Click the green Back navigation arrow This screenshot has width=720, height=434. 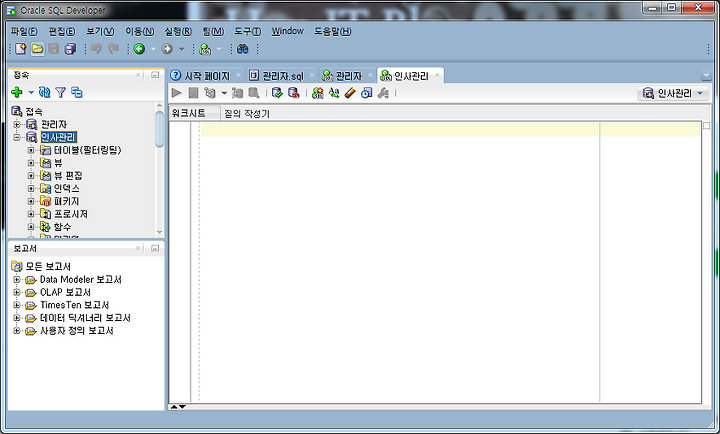click(140, 49)
